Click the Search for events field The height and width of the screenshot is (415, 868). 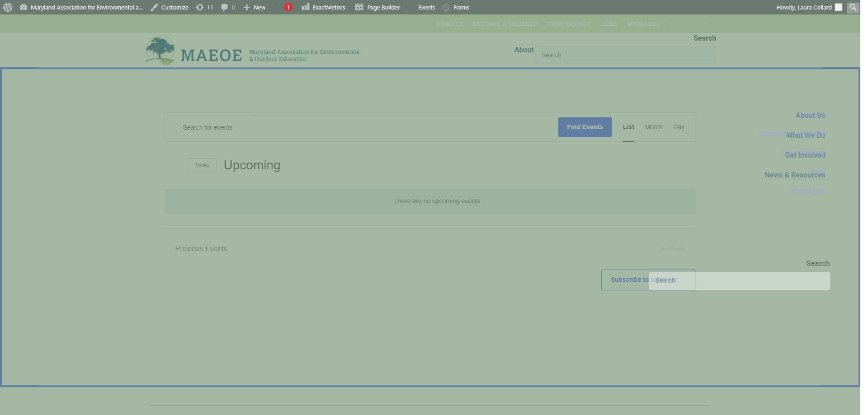(362, 127)
